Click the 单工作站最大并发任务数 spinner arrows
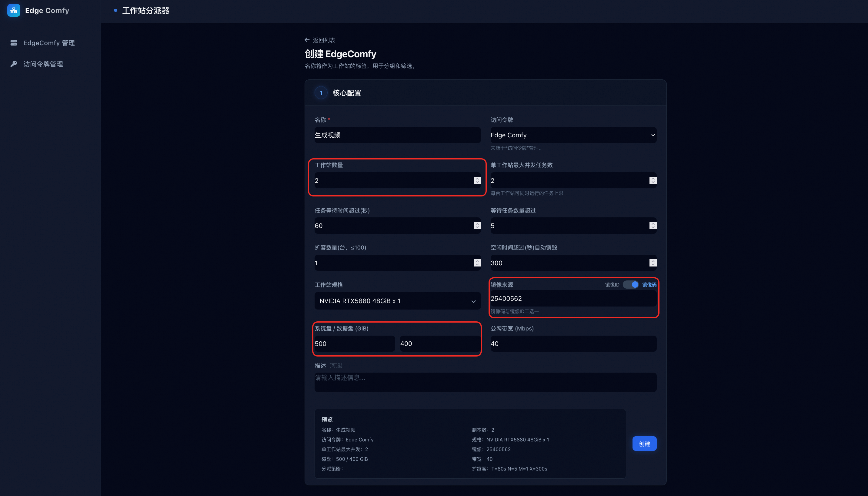Viewport: 868px width, 496px height. (653, 180)
